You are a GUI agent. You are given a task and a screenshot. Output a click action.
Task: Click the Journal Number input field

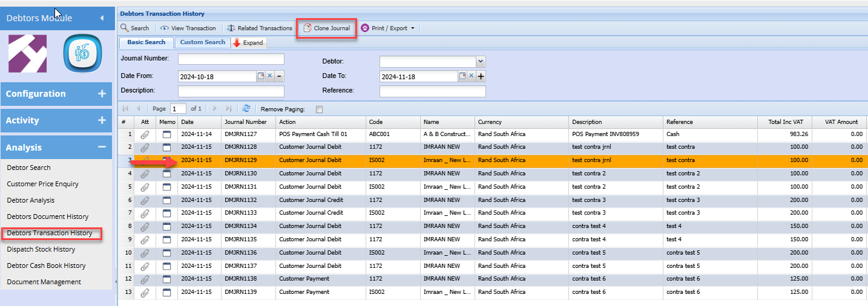click(231, 59)
